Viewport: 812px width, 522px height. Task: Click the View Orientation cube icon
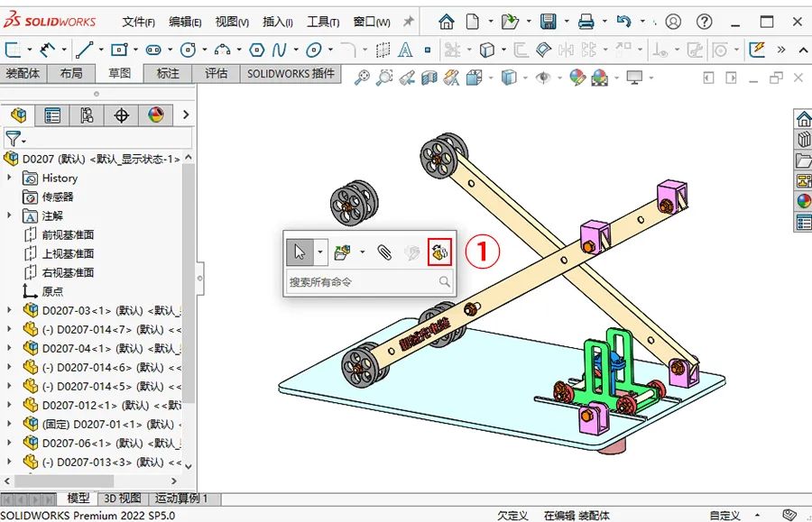pyautogui.click(x=474, y=78)
